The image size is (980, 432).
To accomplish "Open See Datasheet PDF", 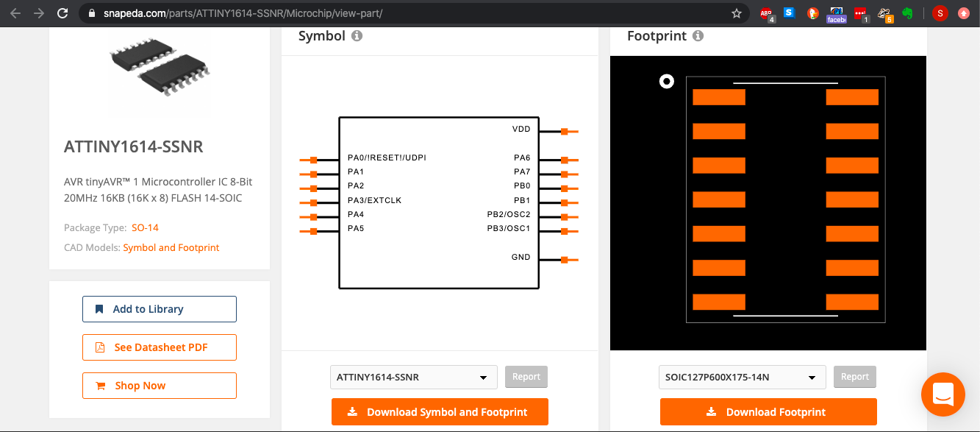I will 160,347.
